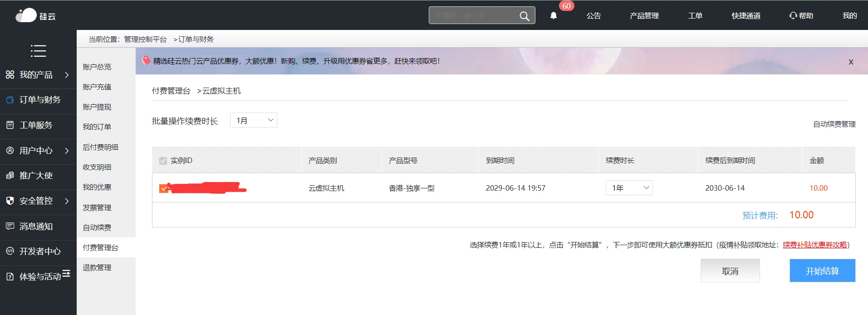The image size is (868, 315).
Task: Open notifications bell icon
Action: click(x=554, y=16)
